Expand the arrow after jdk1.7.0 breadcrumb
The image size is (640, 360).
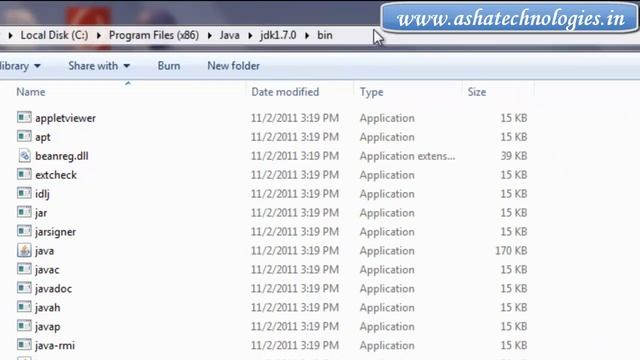[307, 36]
